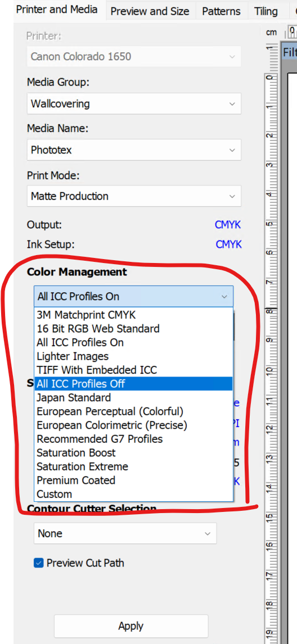
Task: Toggle the Preview Cut Path checkbox
Action: point(38,563)
